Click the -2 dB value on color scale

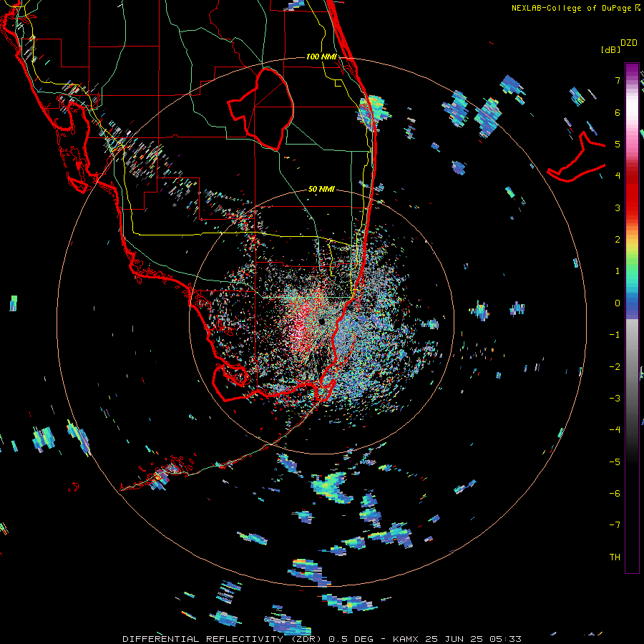pyautogui.click(x=615, y=367)
